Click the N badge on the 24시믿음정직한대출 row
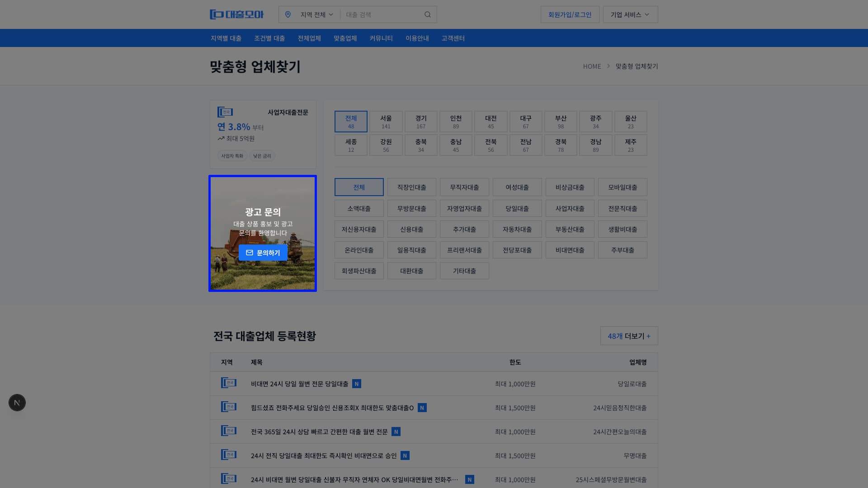868x488 pixels. 422,408
